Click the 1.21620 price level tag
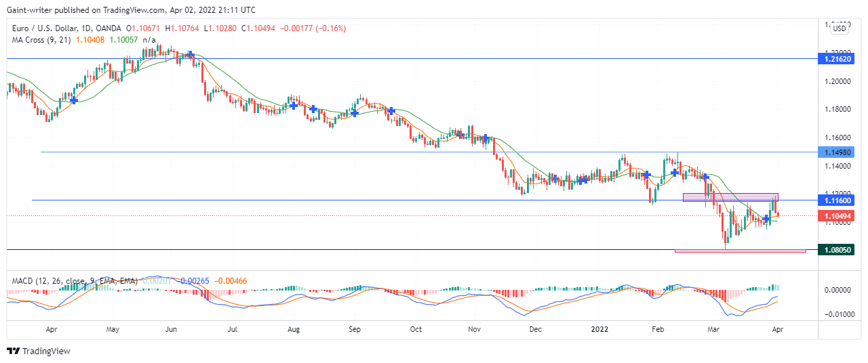The width and height of the screenshot is (868, 363). 837,60
